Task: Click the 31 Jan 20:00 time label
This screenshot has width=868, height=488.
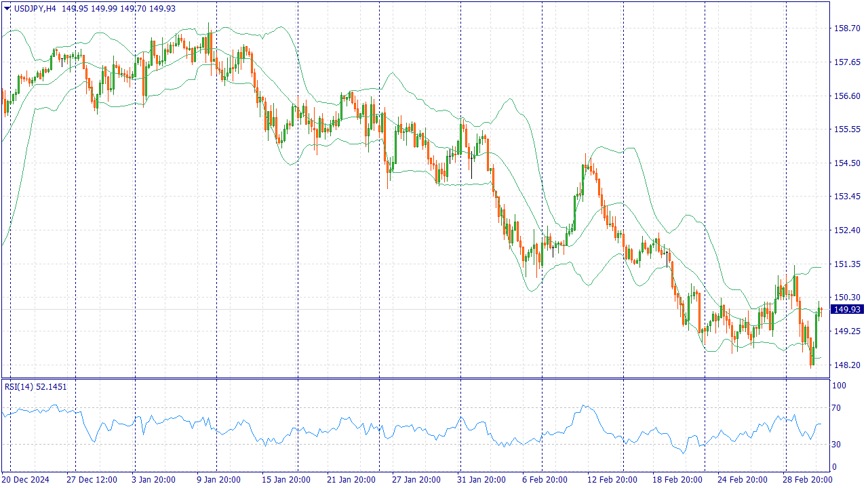Action: coord(481,480)
